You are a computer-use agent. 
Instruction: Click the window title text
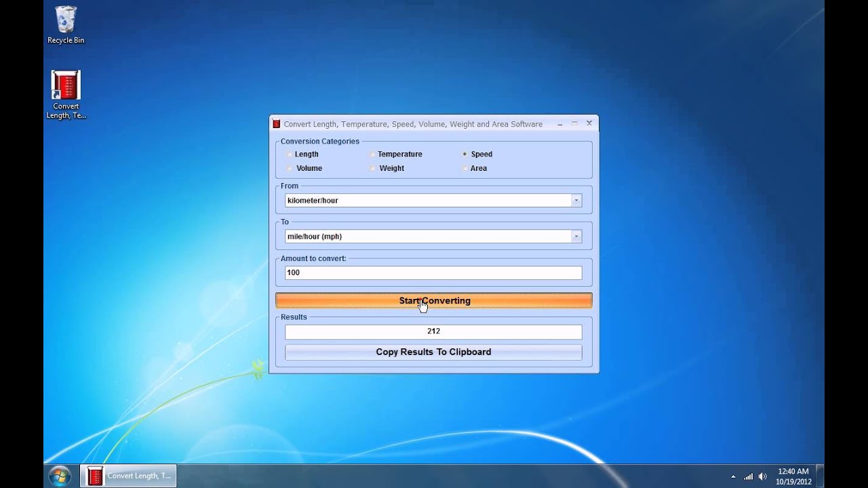pos(413,125)
